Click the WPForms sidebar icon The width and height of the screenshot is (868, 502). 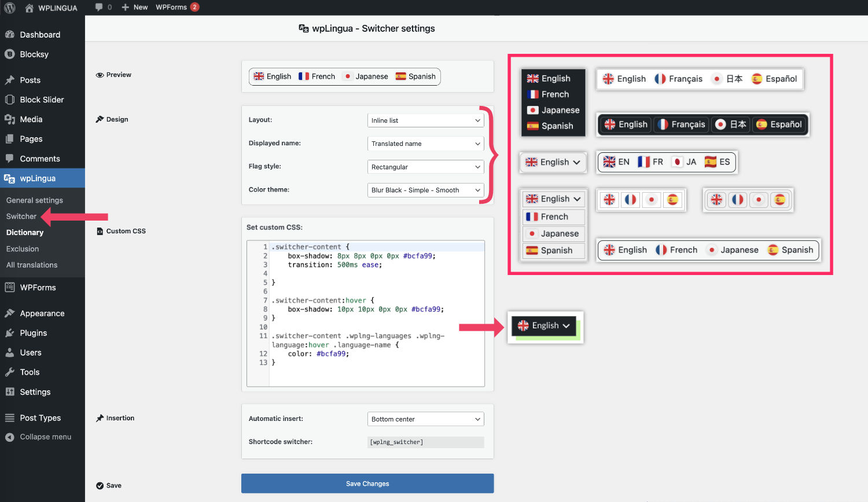(10, 287)
